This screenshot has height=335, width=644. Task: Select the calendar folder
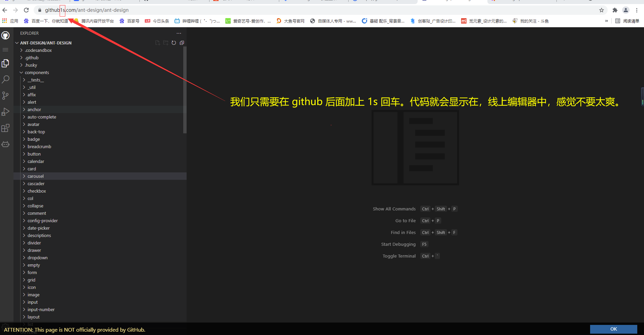pyautogui.click(x=100, y=161)
